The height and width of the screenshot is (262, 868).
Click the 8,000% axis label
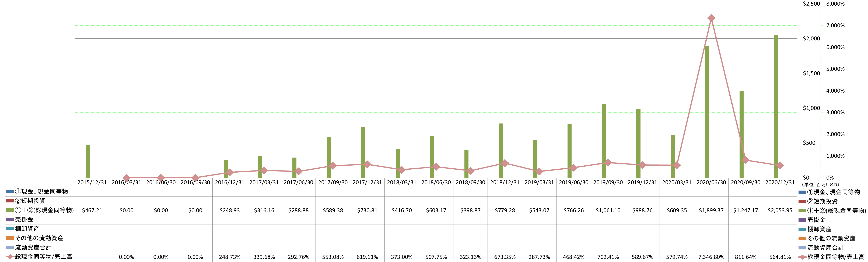point(835,4)
